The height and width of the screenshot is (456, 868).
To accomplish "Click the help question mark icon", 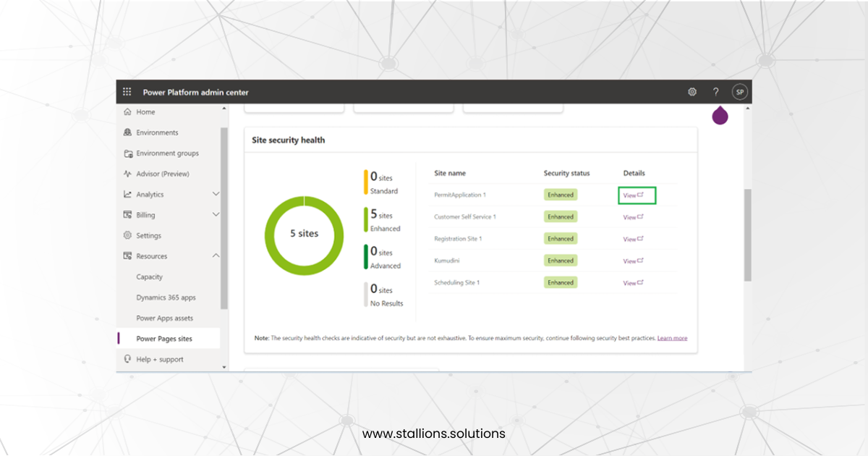I will pos(715,92).
